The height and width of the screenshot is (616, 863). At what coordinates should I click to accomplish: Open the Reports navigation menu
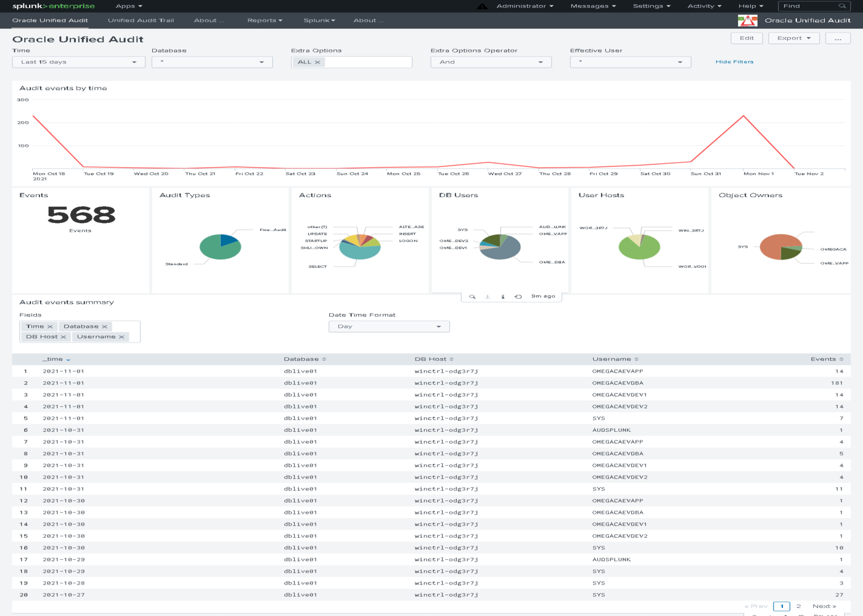(x=265, y=20)
